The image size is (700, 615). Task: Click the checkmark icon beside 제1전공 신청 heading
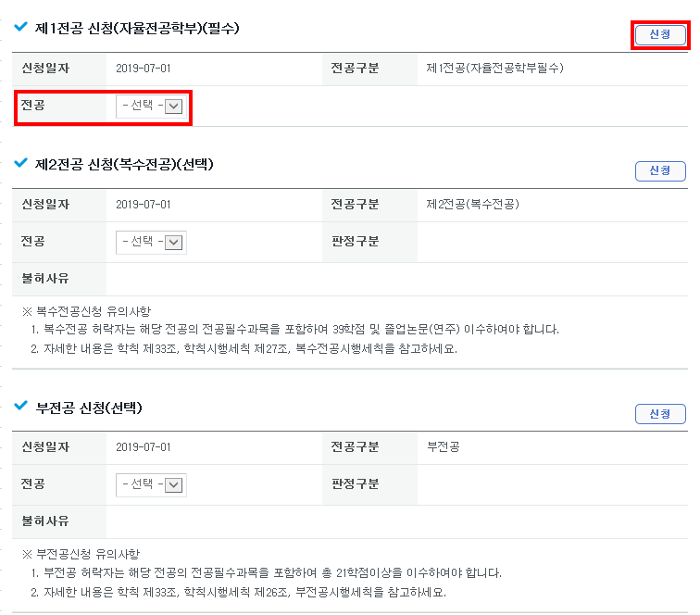coord(20,28)
